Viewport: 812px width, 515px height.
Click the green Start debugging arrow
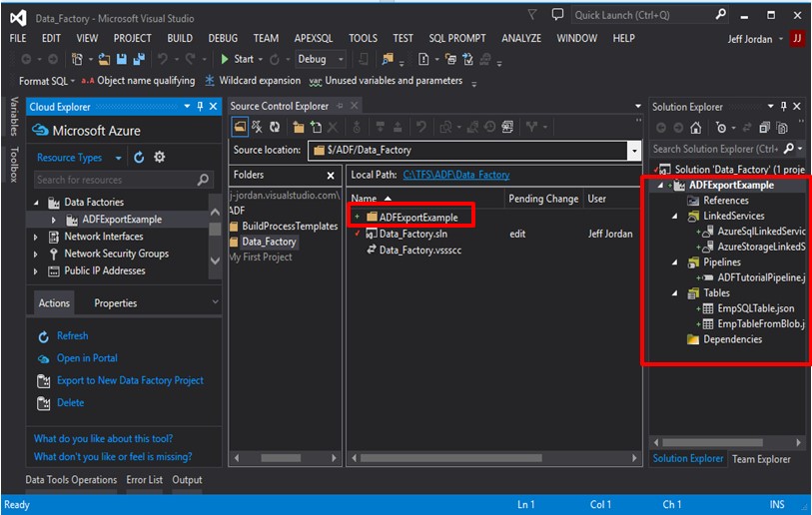[226, 60]
